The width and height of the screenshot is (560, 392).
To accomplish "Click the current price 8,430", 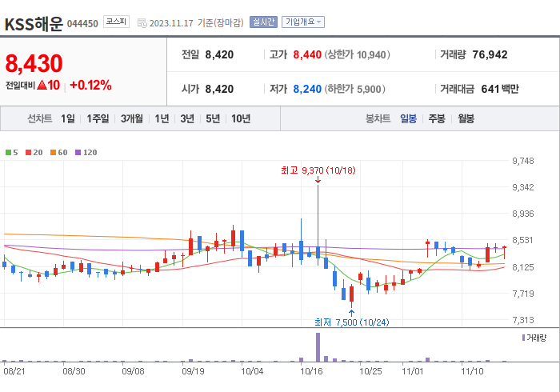I will [x=34, y=63].
